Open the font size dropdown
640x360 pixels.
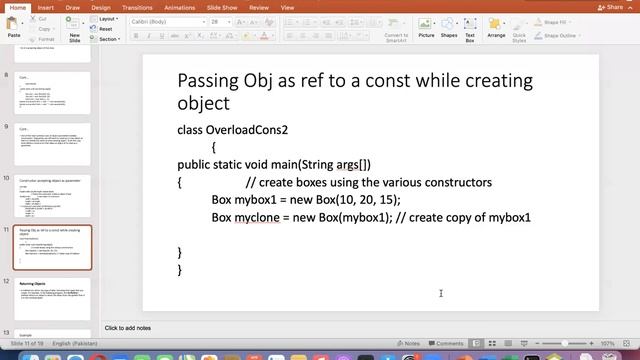click(229, 22)
